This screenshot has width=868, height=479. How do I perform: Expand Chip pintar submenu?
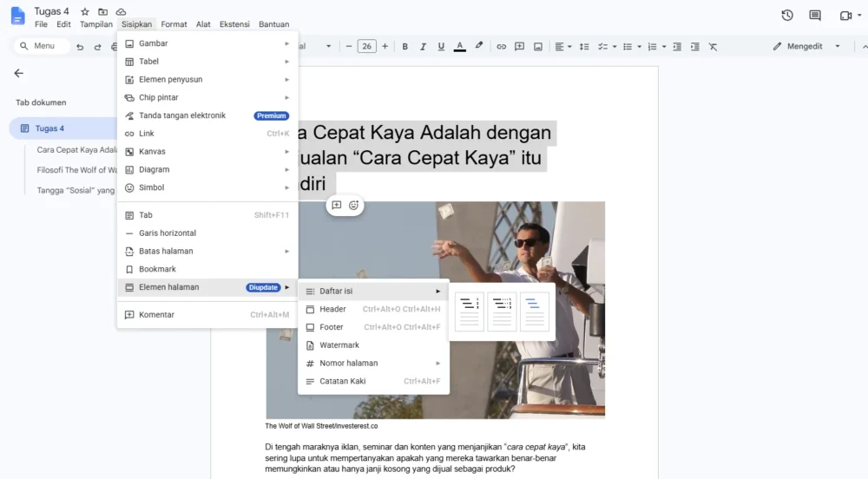click(207, 97)
